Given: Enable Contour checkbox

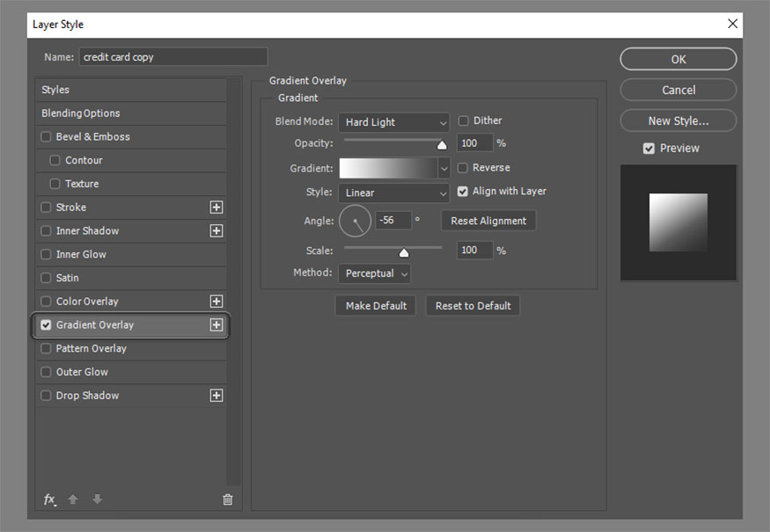Looking at the screenshot, I should (55, 160).
